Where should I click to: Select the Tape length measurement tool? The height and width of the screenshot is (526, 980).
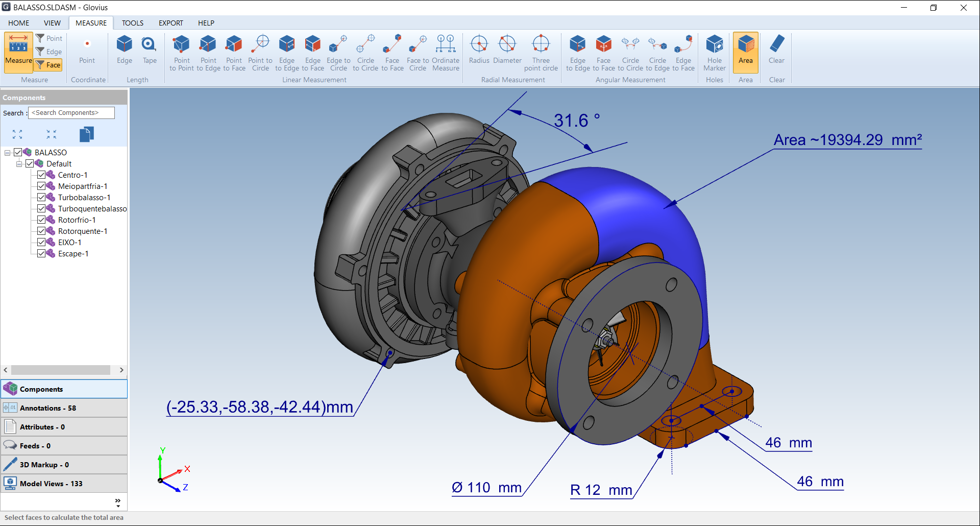149,50
